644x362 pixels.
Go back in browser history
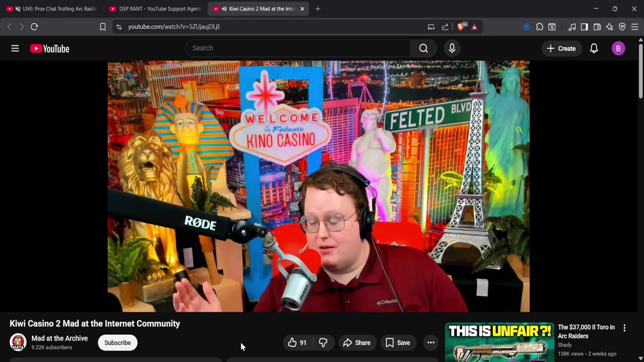9,27
